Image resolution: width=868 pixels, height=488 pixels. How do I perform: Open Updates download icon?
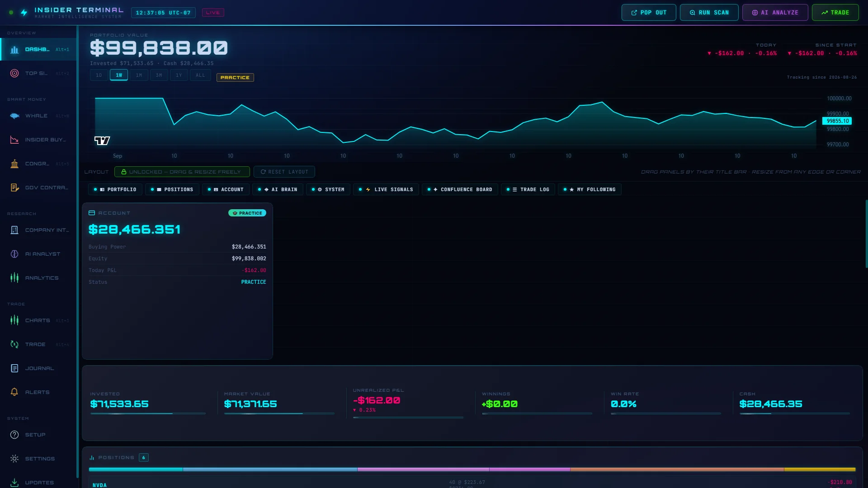pos(14,483)
